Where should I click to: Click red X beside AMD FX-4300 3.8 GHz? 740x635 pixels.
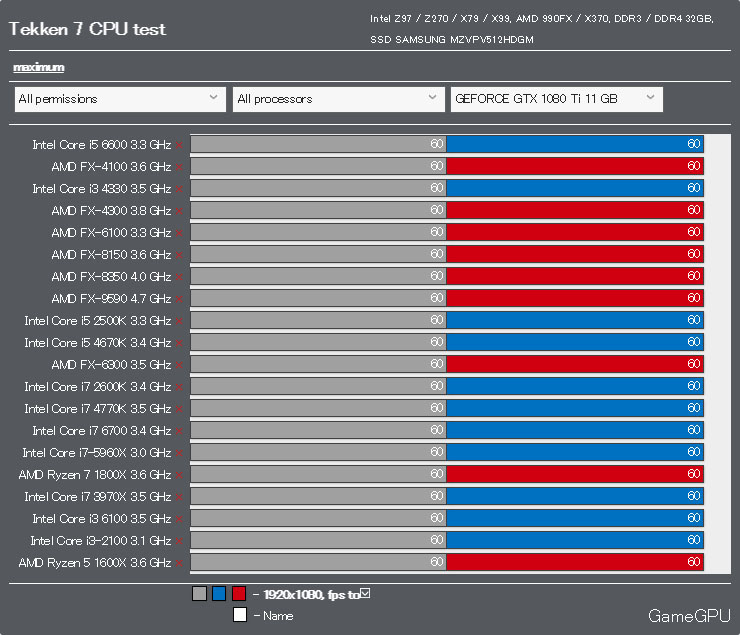179,211
